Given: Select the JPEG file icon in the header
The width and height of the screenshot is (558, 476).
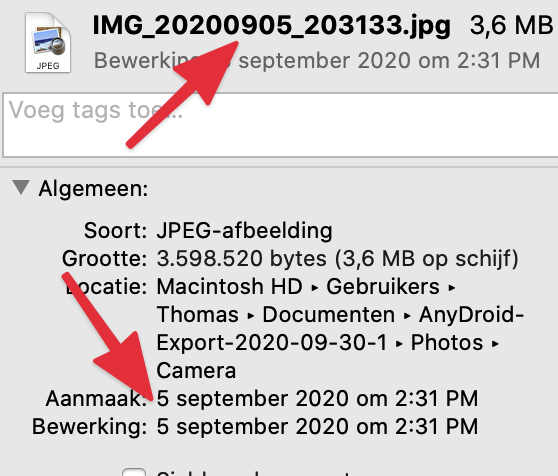Looking at the screenshot, I should 48,43.
